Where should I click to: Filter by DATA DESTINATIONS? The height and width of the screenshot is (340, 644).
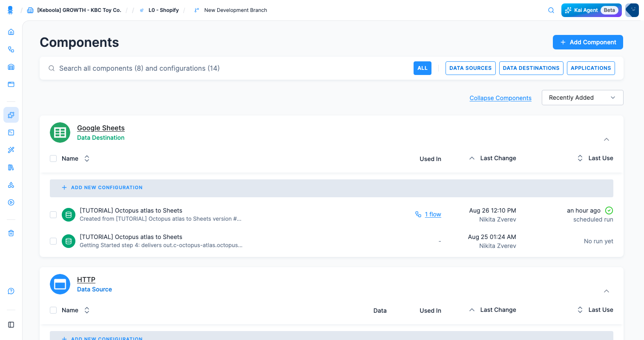[x=531, y=68]
